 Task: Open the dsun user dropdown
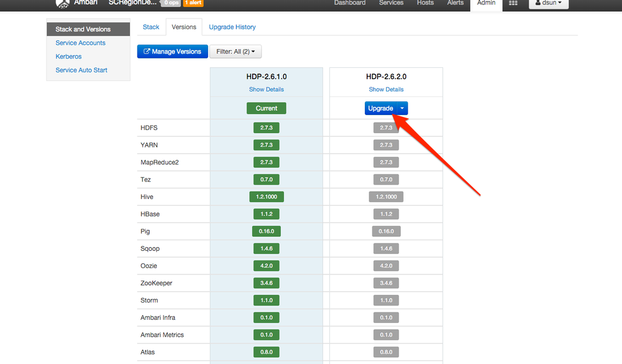549,3
